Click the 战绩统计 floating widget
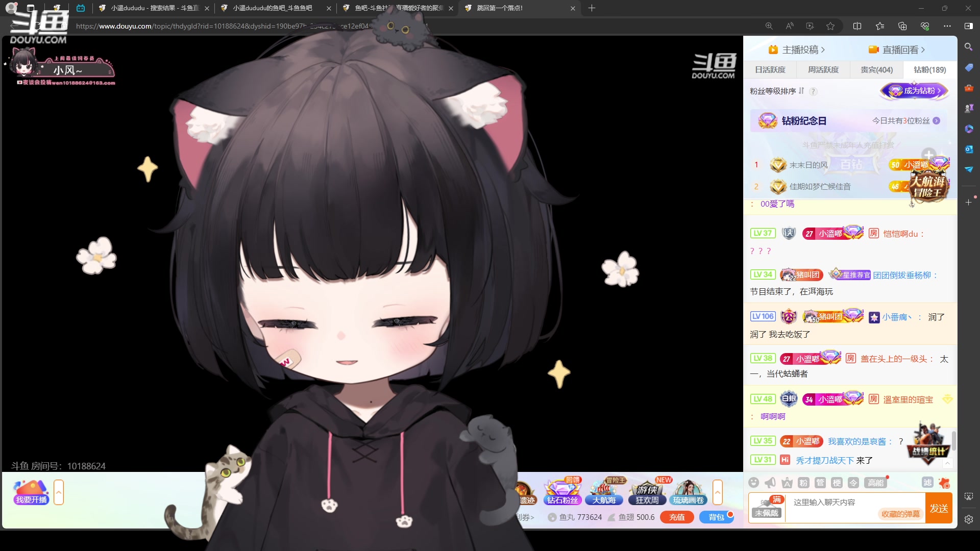 click(x=929, y=444)
